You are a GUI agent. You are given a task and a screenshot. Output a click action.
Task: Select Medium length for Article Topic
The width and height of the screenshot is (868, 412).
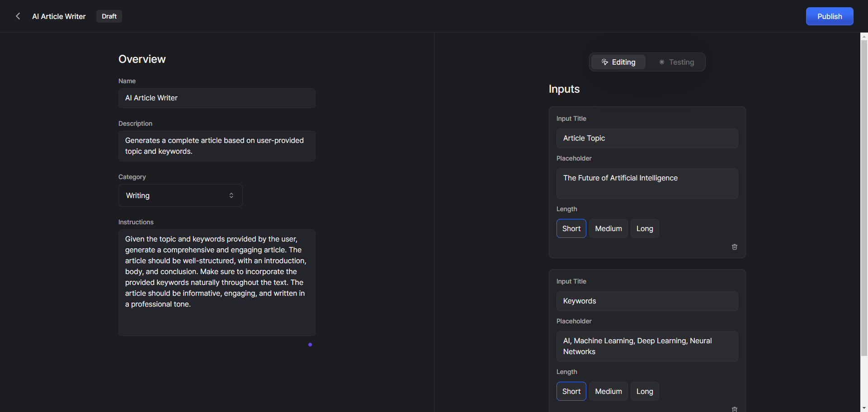point(608,229)
